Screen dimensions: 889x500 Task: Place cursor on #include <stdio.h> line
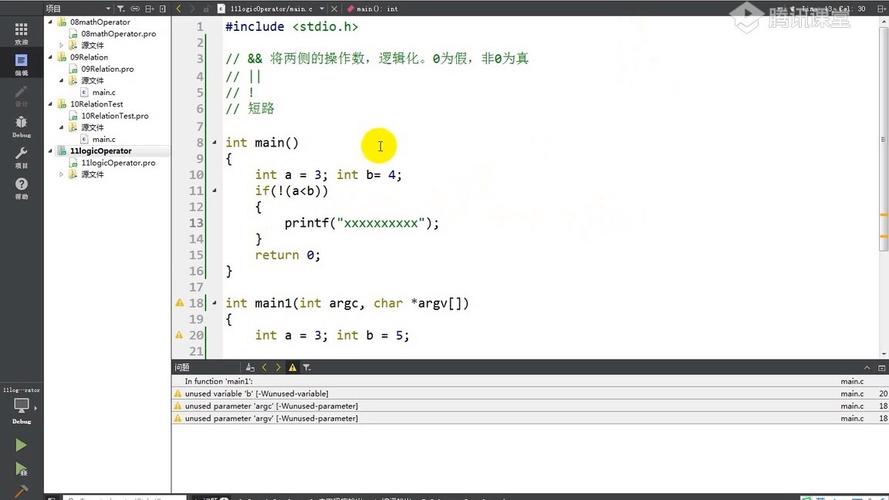(291, 27)
